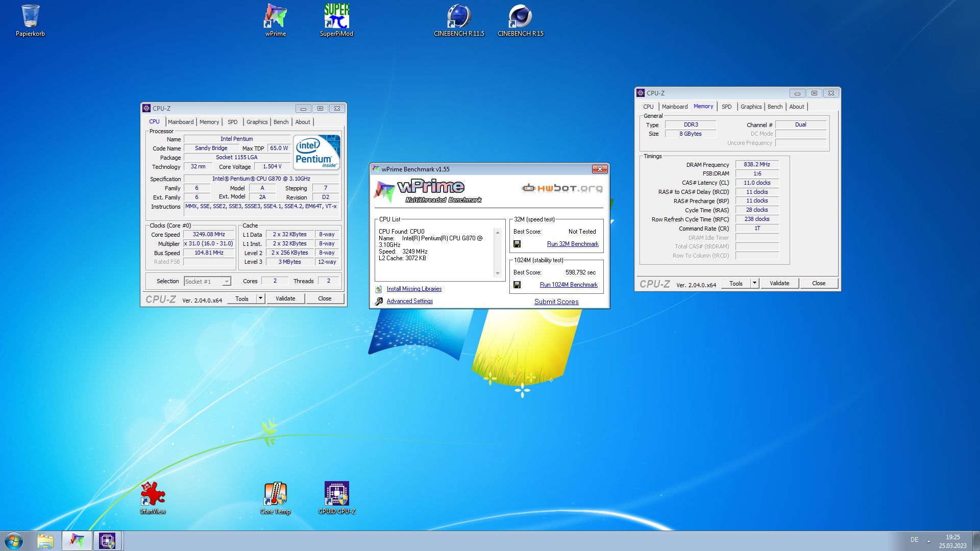Switch to Mainboard tab in left CPU-Z window
The width and height of the screenshot is (980, 551).
pos(181,122)
